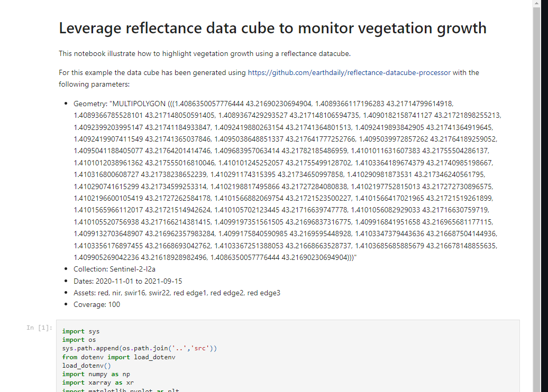Click the 'Coverage: 100' bullet item
This screenshot has width=548, height=392.
97,304
